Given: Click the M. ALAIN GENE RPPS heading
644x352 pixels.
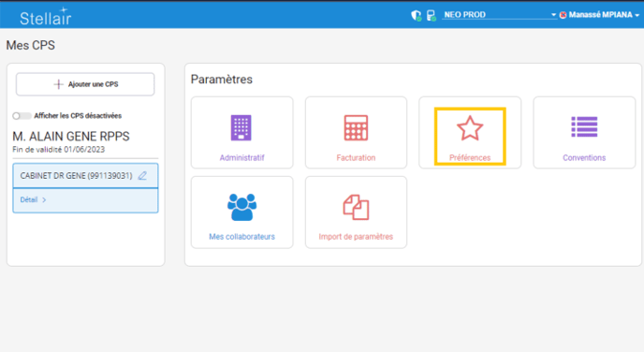Looking at the screenshot, I should (x=71, y=137).
